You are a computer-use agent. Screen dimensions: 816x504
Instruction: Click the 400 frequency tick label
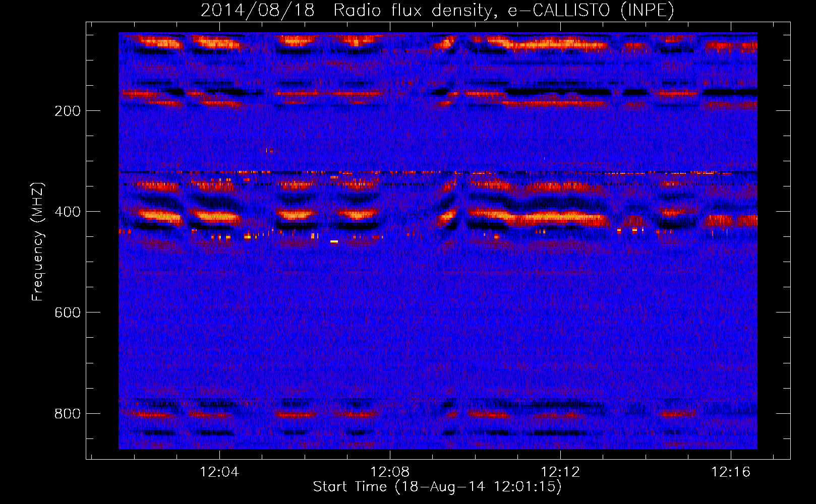click(x=68, y=212)
